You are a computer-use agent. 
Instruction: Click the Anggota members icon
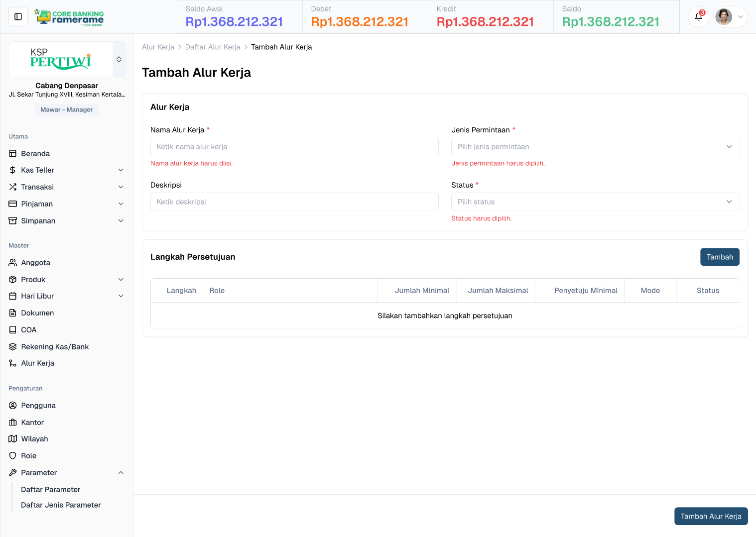click(x=12, y=262)
